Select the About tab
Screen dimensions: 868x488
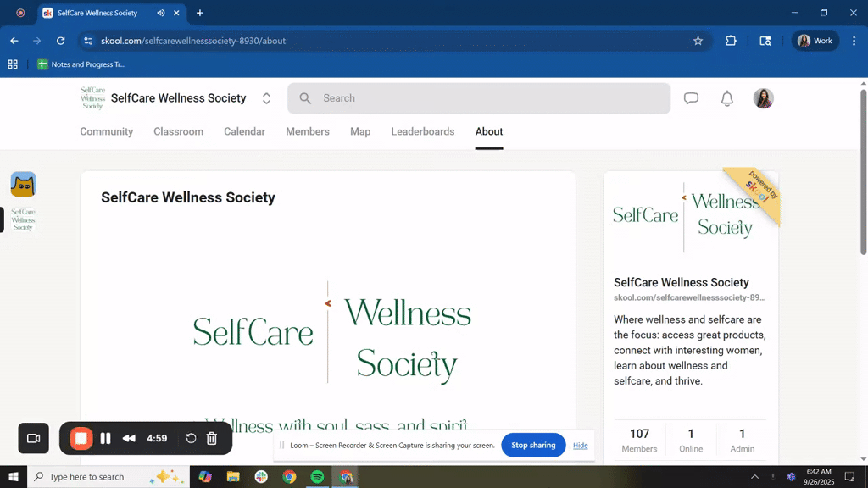[x=489, y=131]
